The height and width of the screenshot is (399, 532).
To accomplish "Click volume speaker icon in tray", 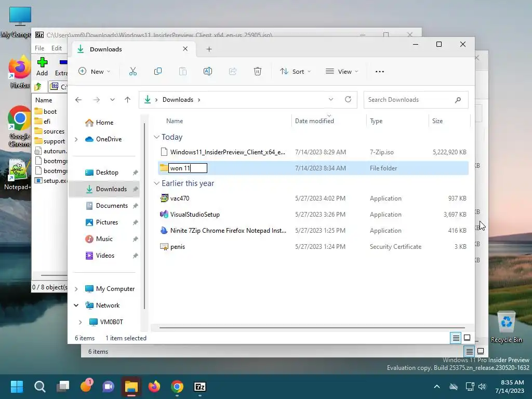I will (482, 387).
